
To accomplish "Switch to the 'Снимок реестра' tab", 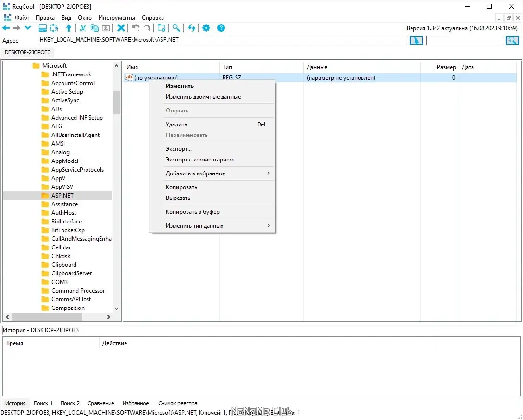I will pos(177,403).
